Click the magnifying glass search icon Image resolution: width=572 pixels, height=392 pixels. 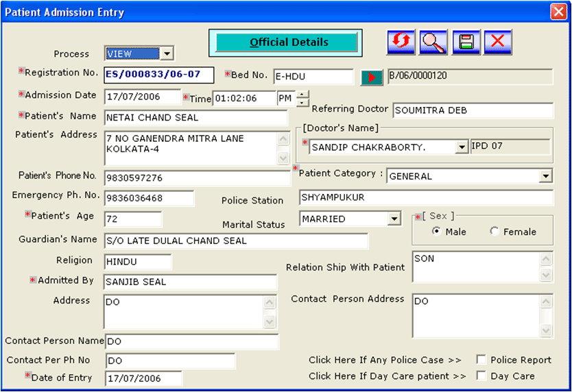pos(433,42)
